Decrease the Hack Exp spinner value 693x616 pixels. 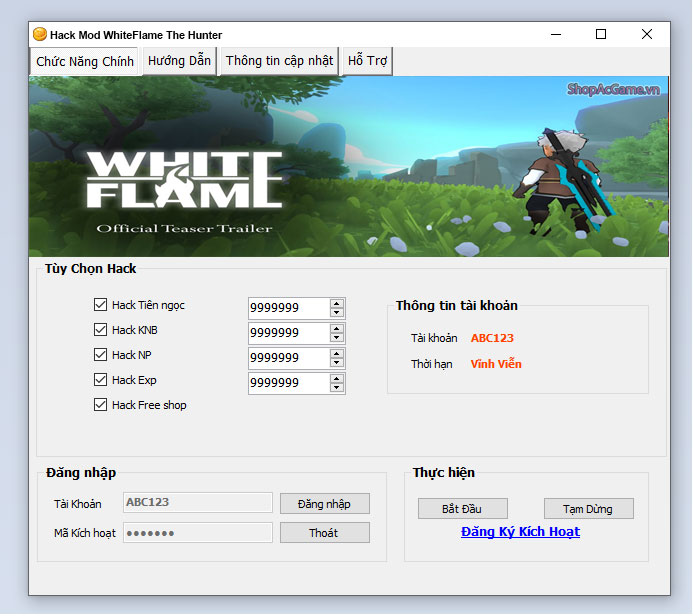tap(337, 388)
